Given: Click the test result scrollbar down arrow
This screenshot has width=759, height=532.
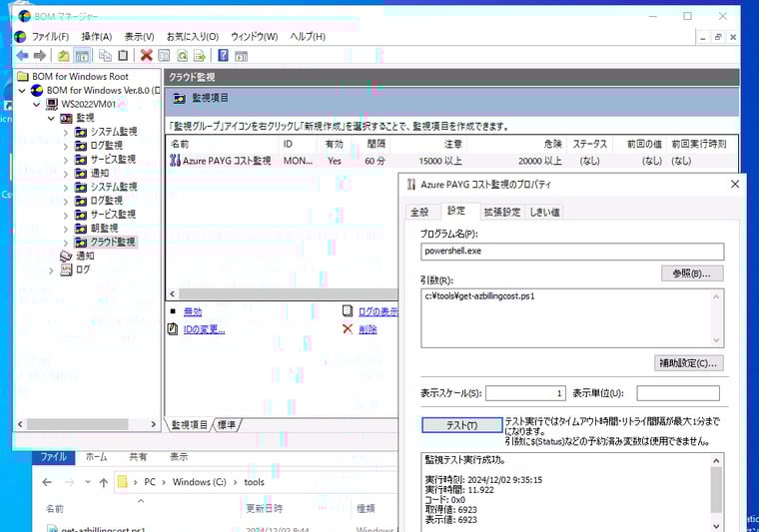Looking at the screenshot, I should click(x=716, y=526).
